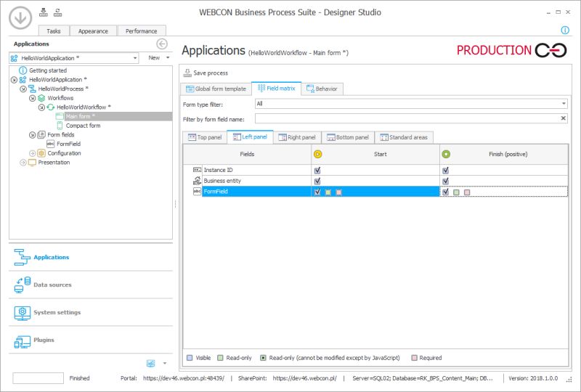Clear the form field name filter with X

tap(564, 118)
